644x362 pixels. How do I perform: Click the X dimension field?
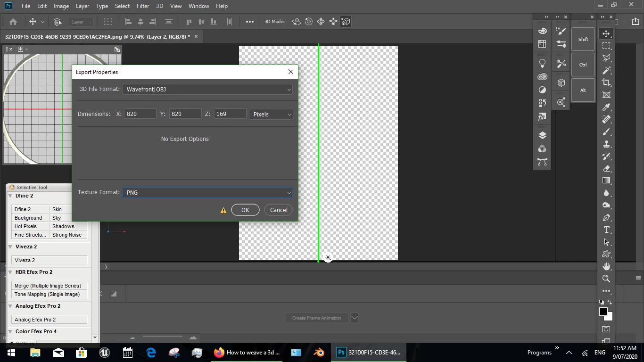pyautogui.click(x=140, y=114)
